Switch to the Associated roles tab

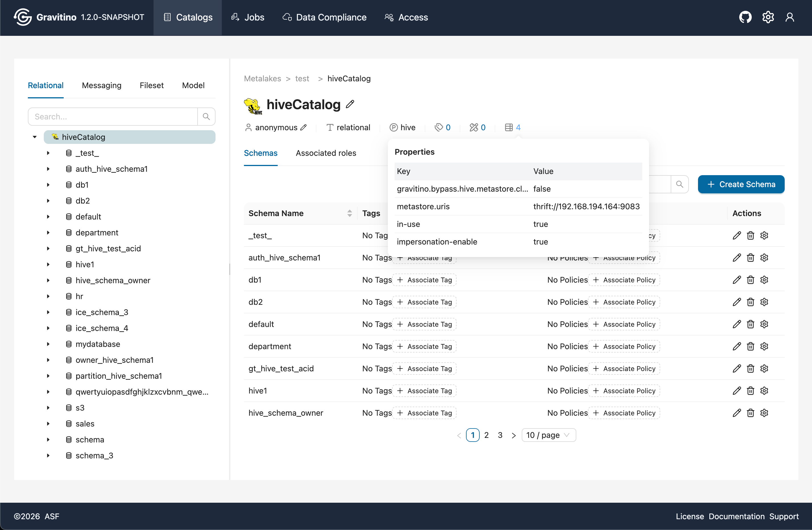click(x=326, y=153)
